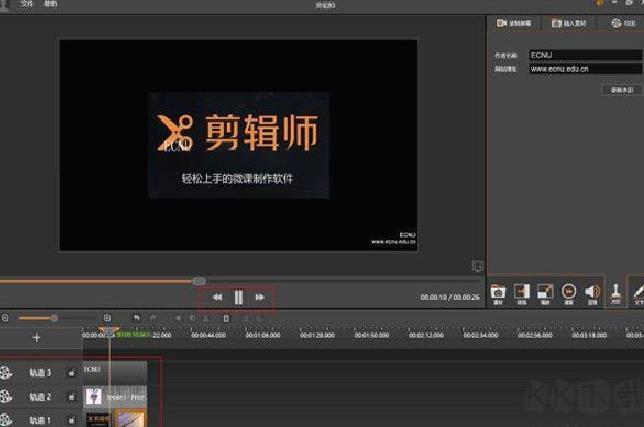Click the playback time display beside controls
Screen dimensions: 644x427
pyautogui.click(x=450, y=296)
